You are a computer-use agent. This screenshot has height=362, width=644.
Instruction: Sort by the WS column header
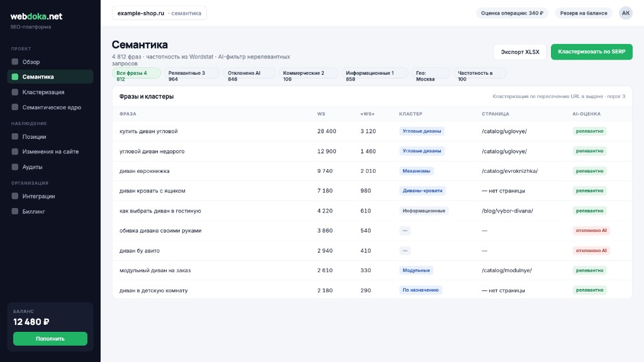[321, 114]
